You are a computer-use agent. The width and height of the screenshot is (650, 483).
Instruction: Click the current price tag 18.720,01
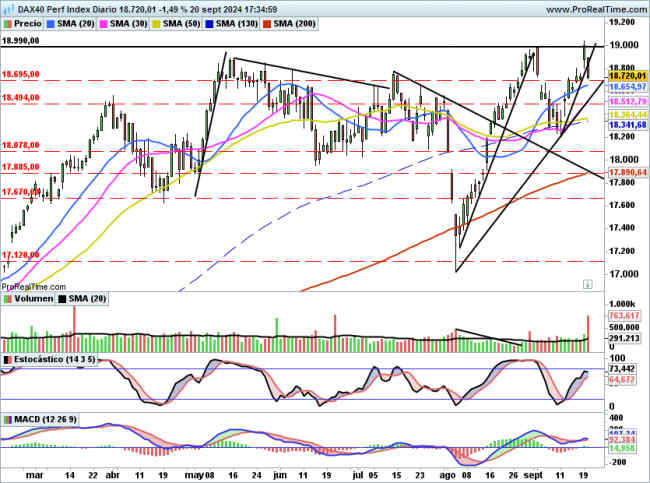point(628,75)
